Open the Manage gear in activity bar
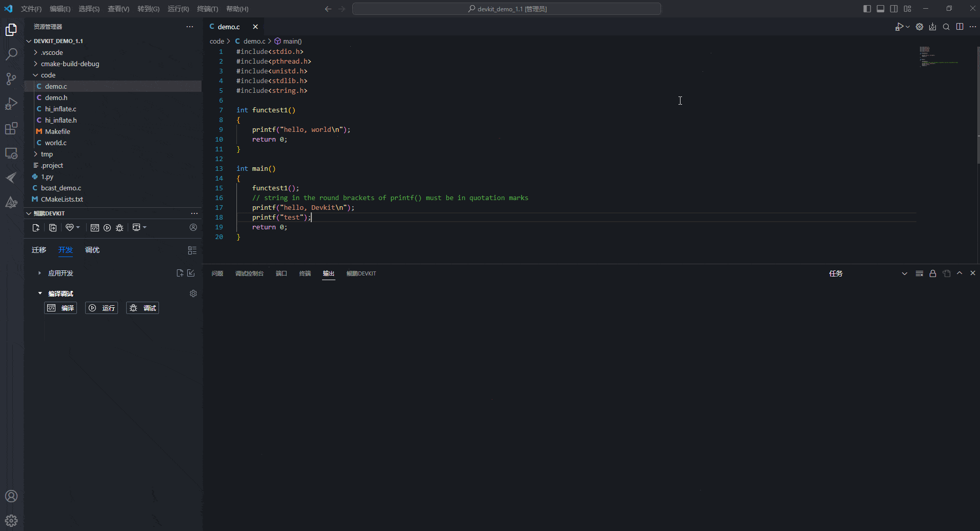Viewport: 980px width, 531px height. point(11,521)
